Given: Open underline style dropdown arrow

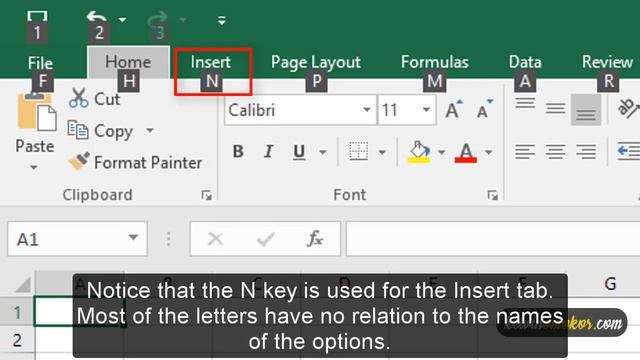Looking at the screenshot, I should click(x=322, y=153).
